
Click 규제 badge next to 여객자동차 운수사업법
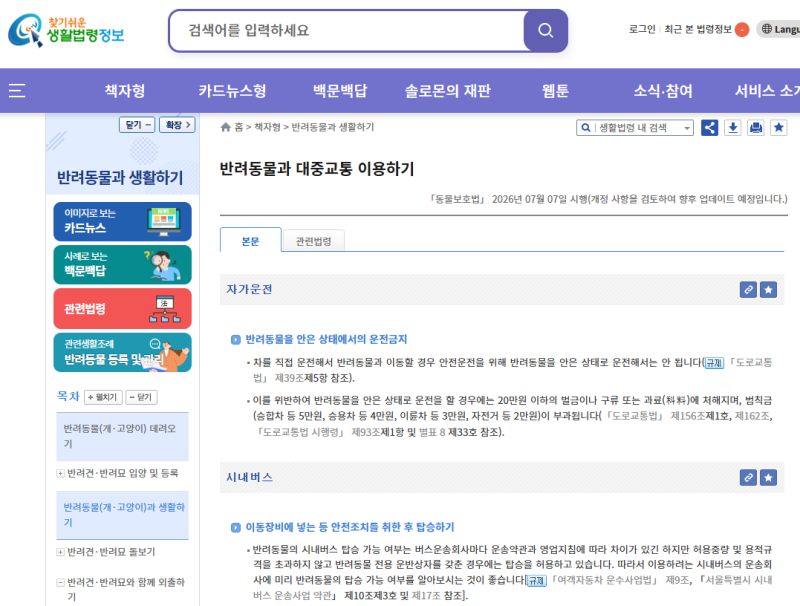(x=536, y=580)
